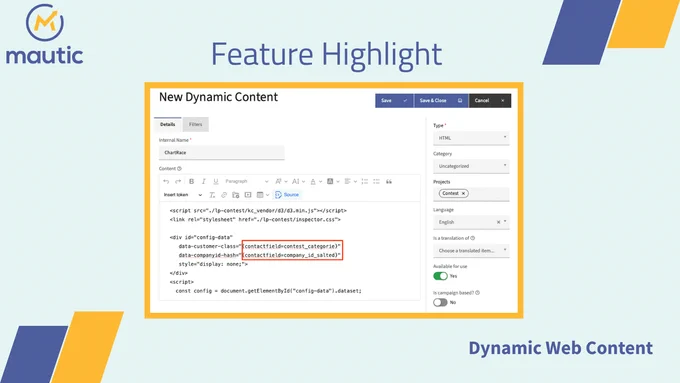Switch to the Details tab
The width and height of the screenshot is (680, 383).
click(167, 124)
